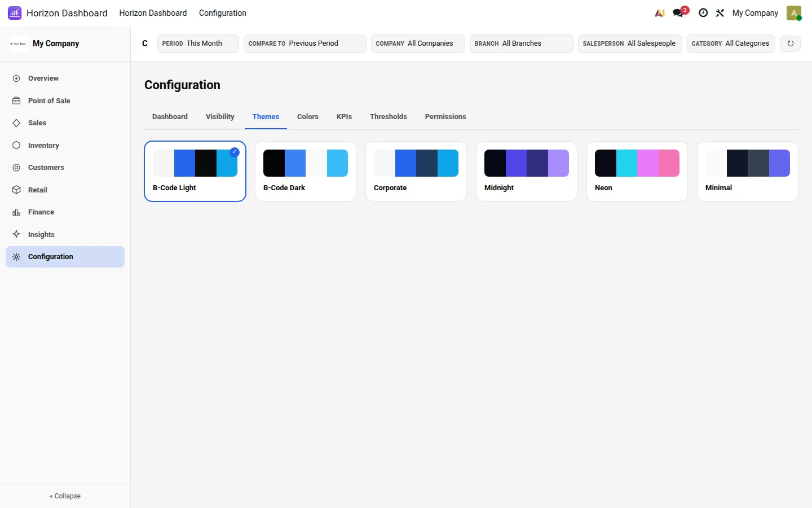Switch to the Thresholds tab
Viewport: 812px width, 508px height.
[x=389, y=117]
